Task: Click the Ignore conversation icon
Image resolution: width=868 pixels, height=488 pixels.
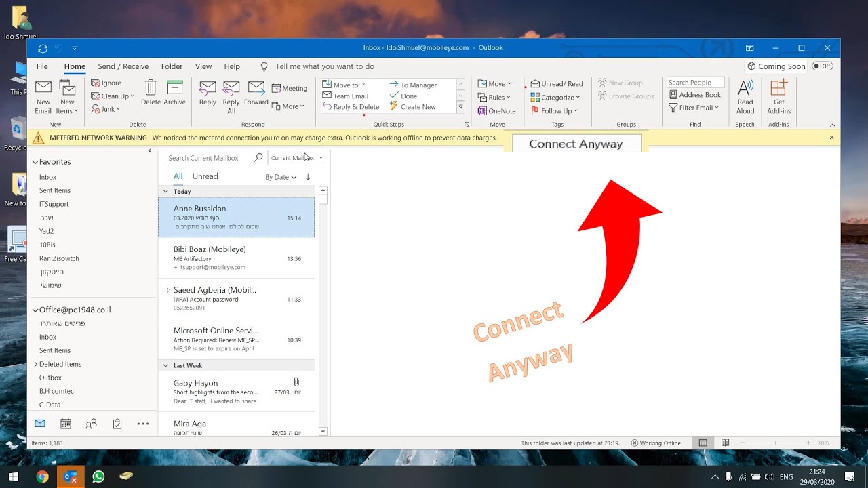Action: click(x=106, y=83)
